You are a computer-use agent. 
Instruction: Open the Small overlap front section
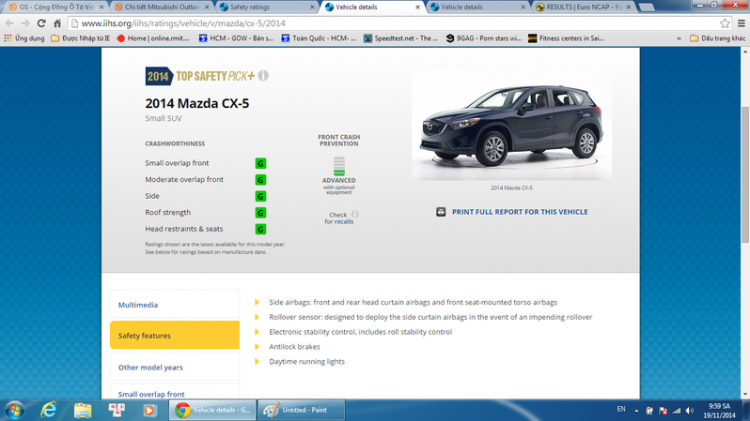pos(175,392)
